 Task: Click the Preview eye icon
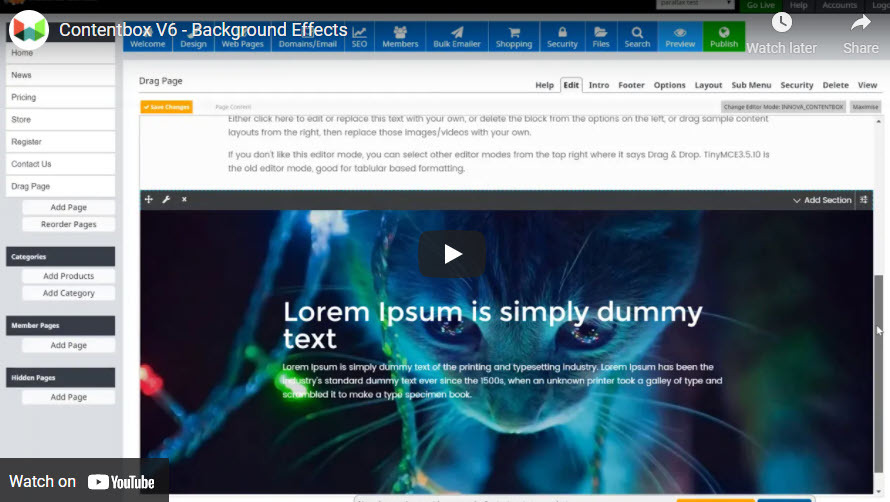(680, 32)
